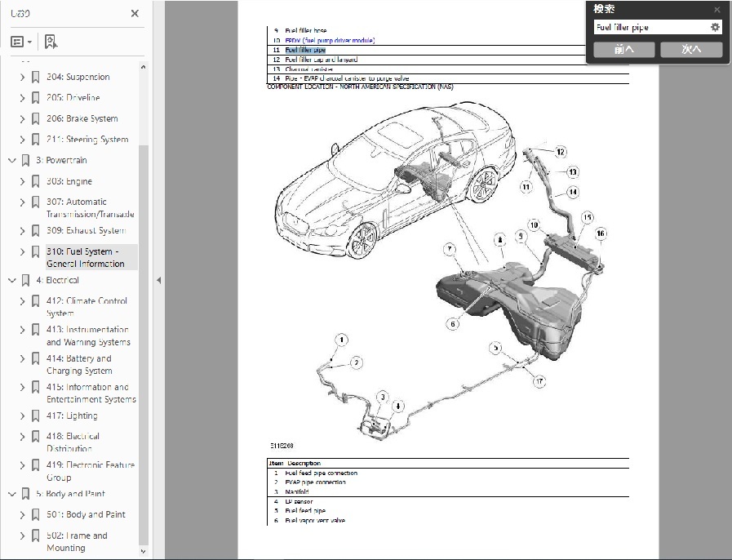Viewport: 732px width, 560px height.
Task: Select the 5: Body and Paint bookmark
Action: click(x=70, y=494)
